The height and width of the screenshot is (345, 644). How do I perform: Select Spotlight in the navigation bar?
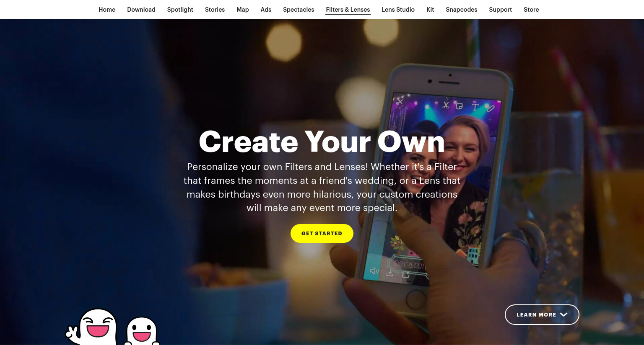tap(180, 10)
